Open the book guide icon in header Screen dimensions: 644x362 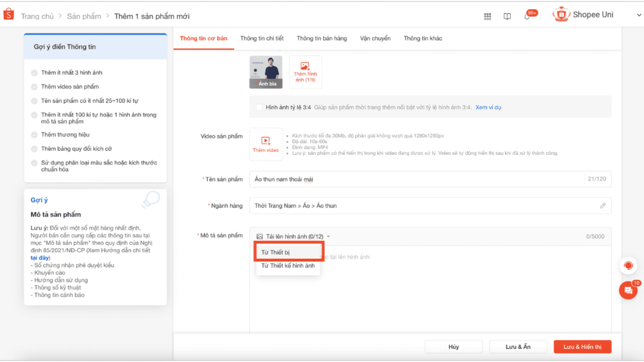coord(507,16)
